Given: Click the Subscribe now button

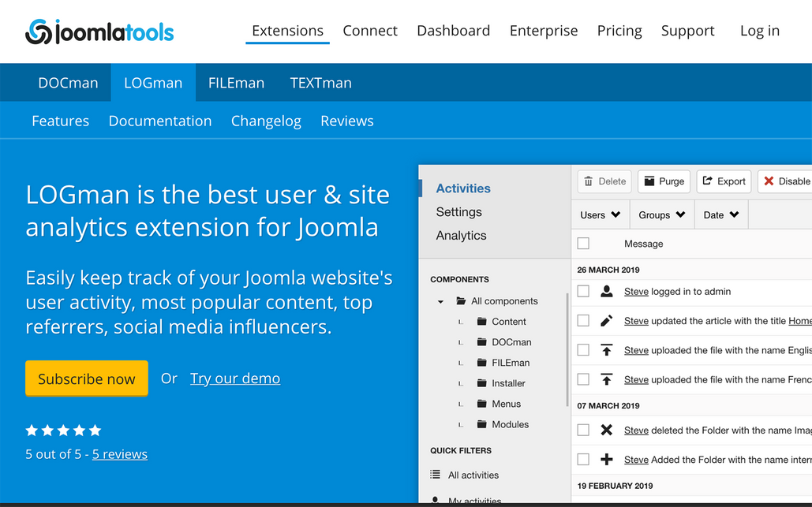Looking at the screenshot, I should point(87,378).
